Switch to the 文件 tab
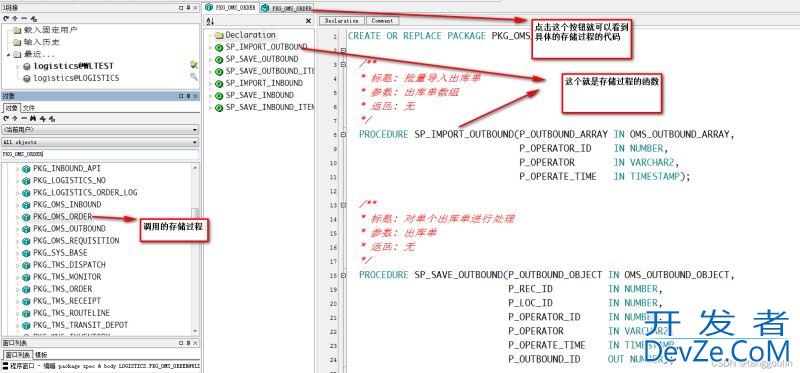 (x=29, y=108)
